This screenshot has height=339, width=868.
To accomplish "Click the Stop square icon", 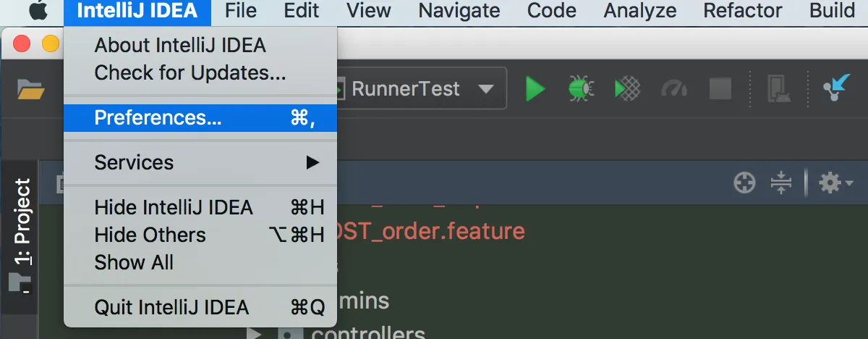I will 720,88.
